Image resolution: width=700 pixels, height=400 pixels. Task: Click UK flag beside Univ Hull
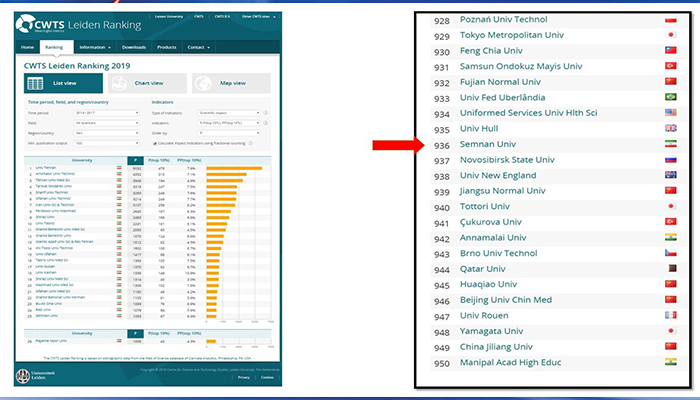coord(671,128)
